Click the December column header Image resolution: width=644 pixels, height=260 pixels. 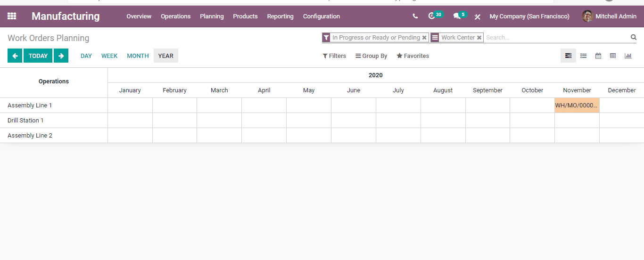tap(622, 90)
